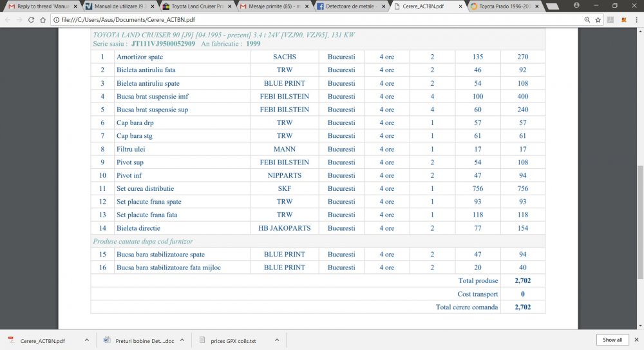The width and height of the screenshot is (644, 350).
Task: Click the scrollbar up arrow
Action: 640,31
